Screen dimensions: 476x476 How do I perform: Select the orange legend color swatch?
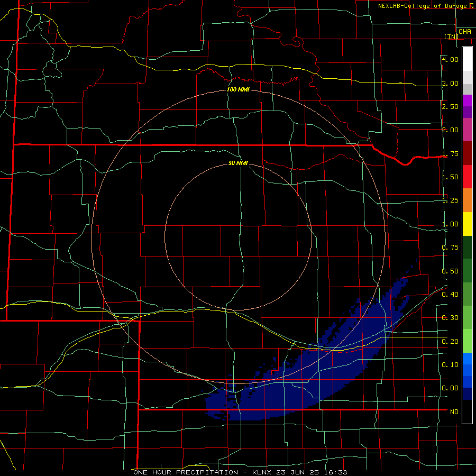coord(467,200)
